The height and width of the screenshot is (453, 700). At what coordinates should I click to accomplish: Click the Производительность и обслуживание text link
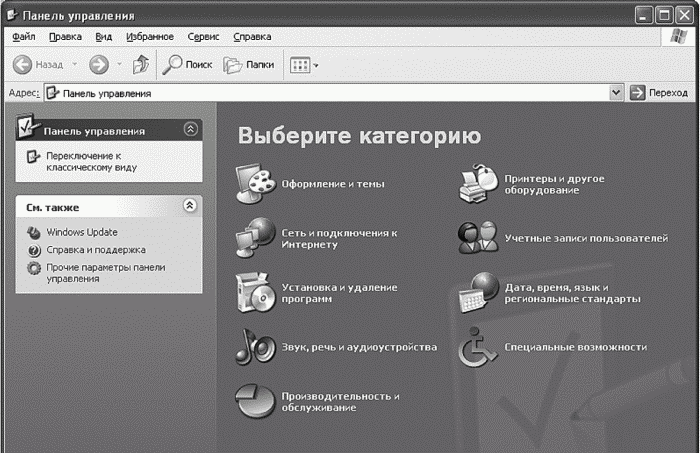[340, 401]
